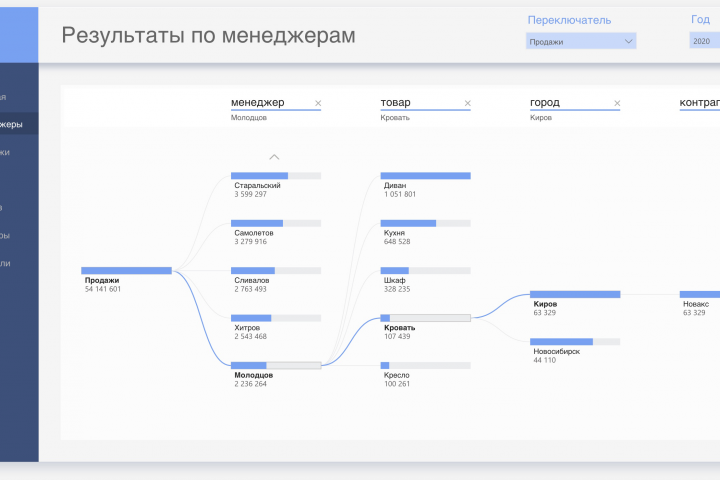The height and width of the screenshot is (480, 720).
Task: Click the value 100 261
Action: point(397,384)
